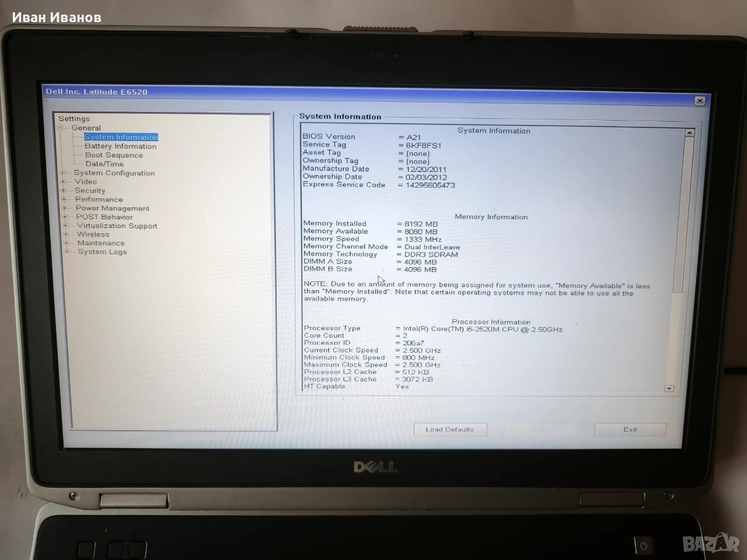Select the System Configuration label
The width and height of the screenshot is (747, 560).
point(114,173)
